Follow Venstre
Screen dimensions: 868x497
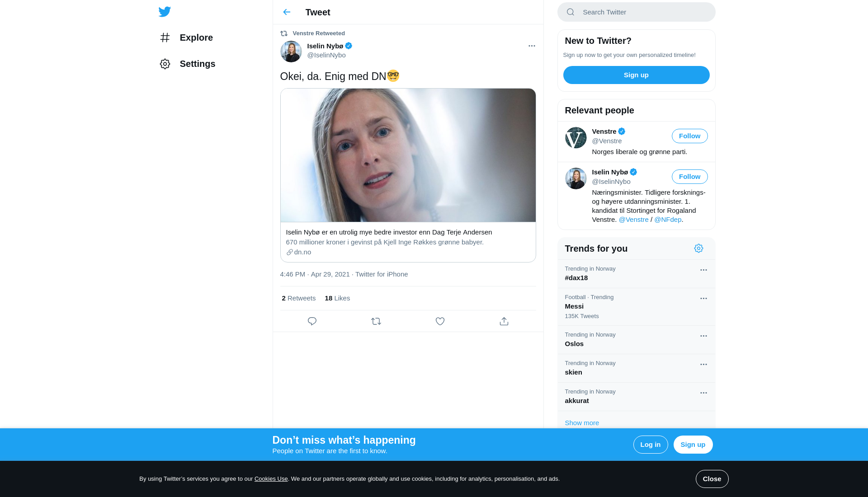click(x=689, y=136)
